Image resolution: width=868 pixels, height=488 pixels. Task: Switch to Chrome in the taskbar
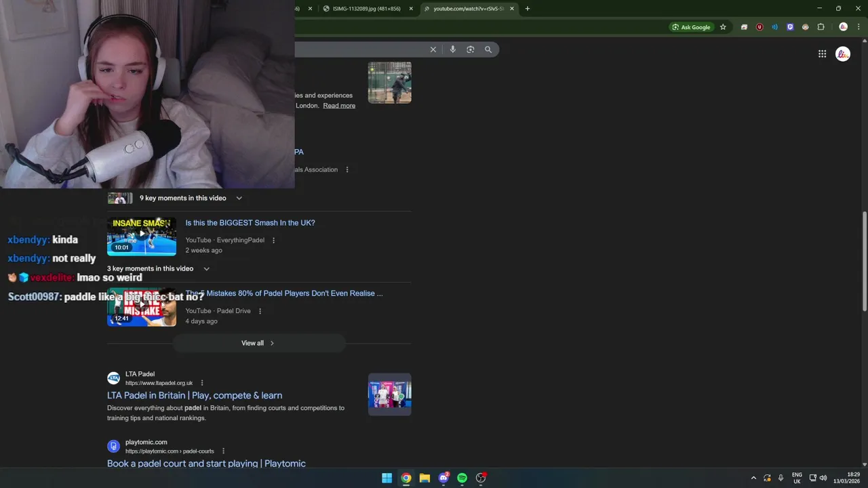[x=406, y=478]
